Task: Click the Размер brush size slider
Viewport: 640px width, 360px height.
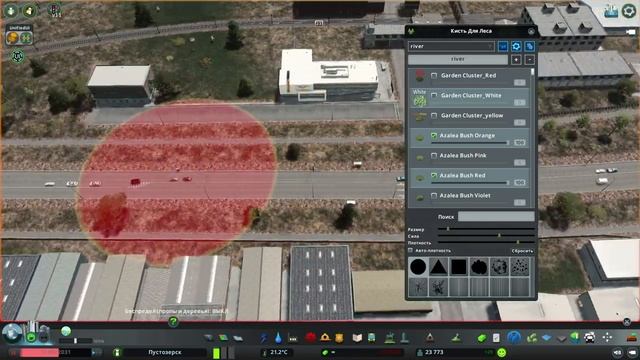Action: click(x=486, y=229)
